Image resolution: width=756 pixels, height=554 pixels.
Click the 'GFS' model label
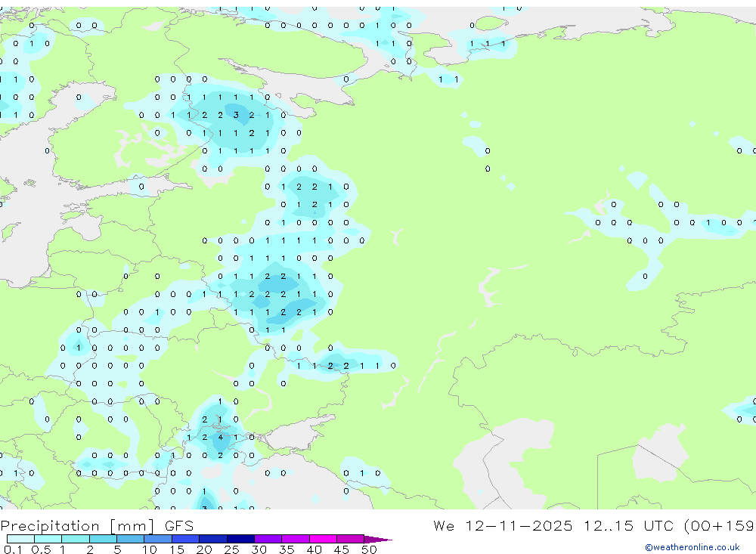pyautogui.click(x=179, y=525)
